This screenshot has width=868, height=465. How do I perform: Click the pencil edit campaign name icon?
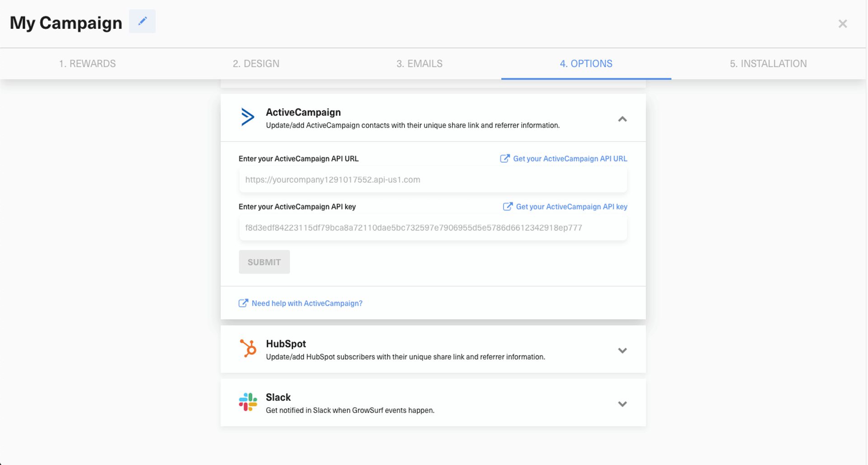(x=142, y=21)
